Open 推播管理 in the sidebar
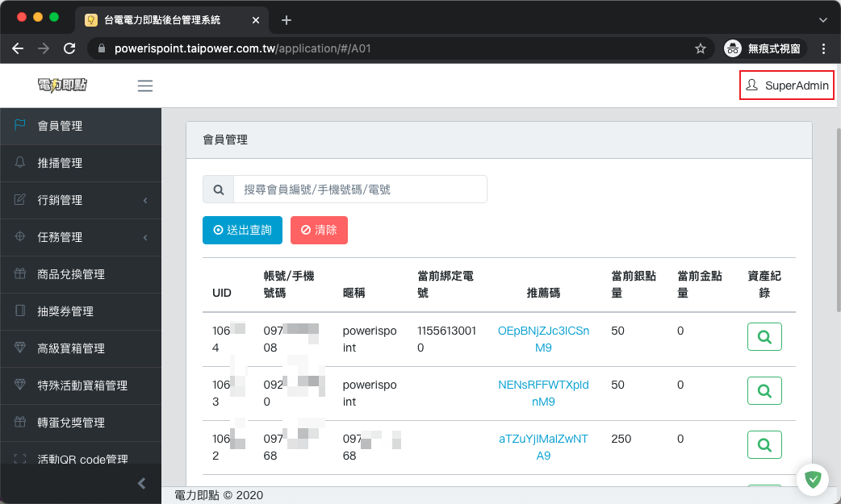This screenshot has width=841, height=504. click(81, 163)
